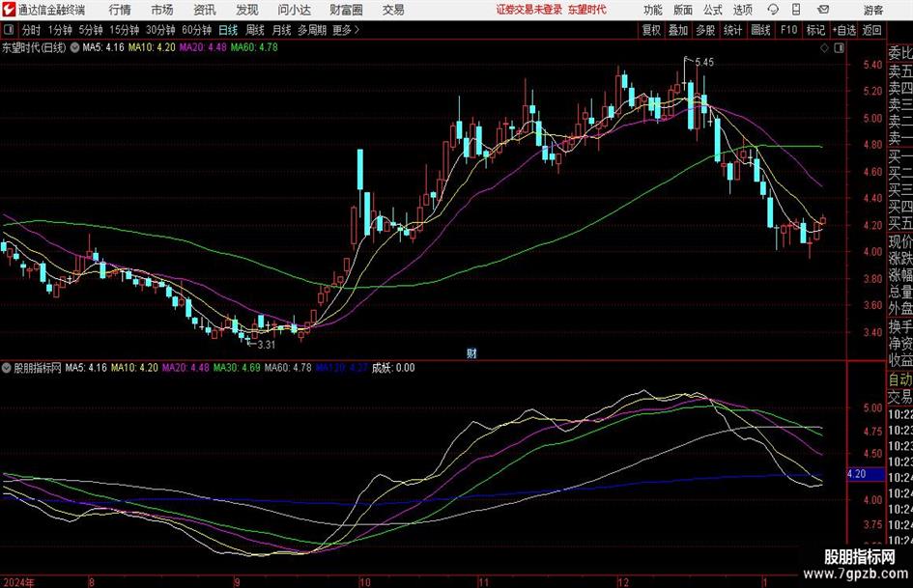
Task: Switch to 60分钟 period tab
Action: click(197, 30)
